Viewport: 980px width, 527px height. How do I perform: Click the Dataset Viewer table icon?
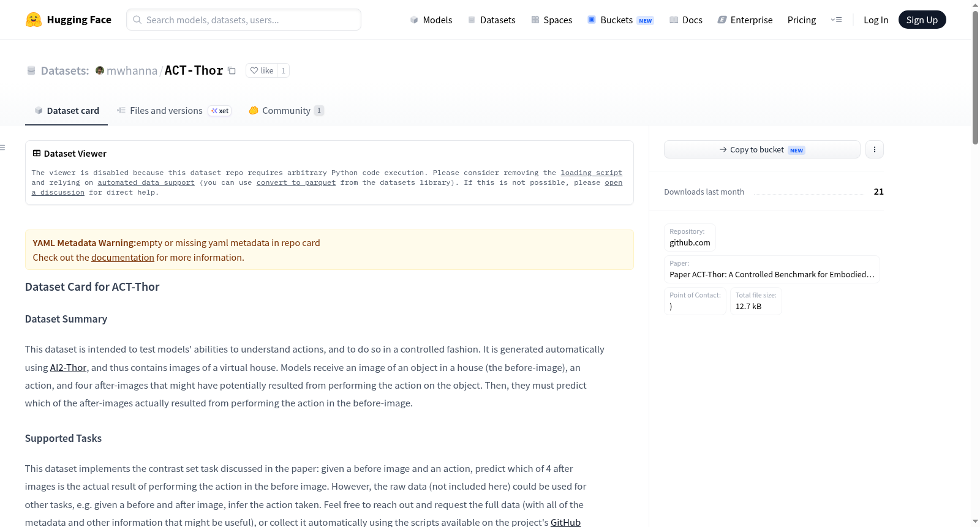[37, 154]
